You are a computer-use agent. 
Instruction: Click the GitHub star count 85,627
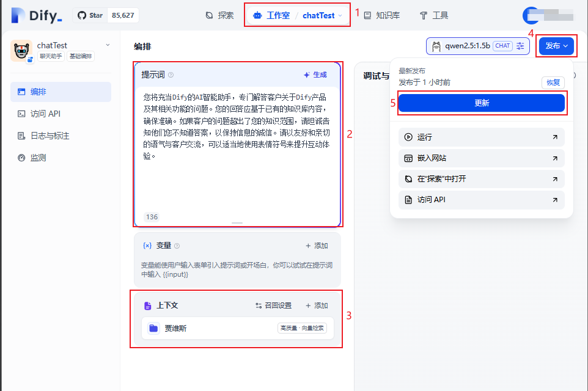pos(123,15)
